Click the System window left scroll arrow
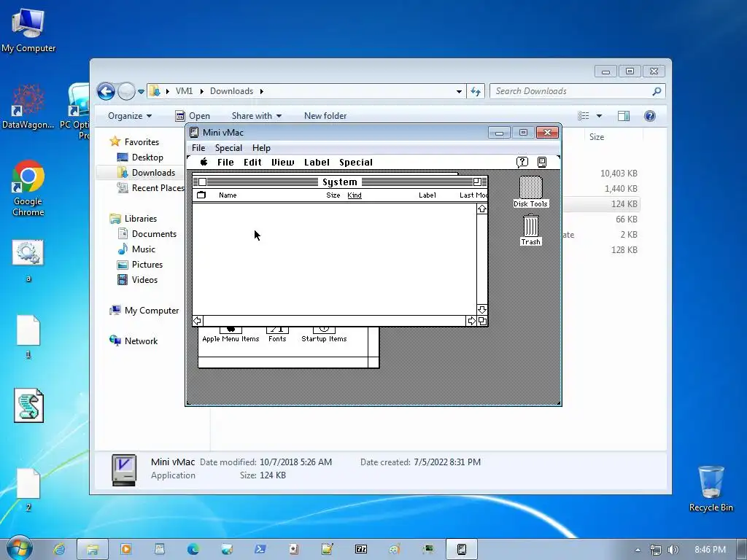The width and height of the screenshot is (747, 560). point(198,321)
